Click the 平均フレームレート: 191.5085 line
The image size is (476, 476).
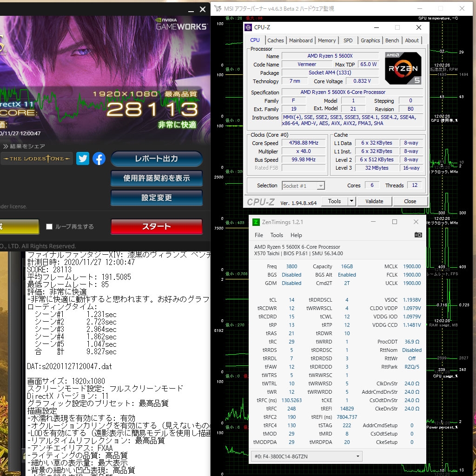click(x=79, y=277)
